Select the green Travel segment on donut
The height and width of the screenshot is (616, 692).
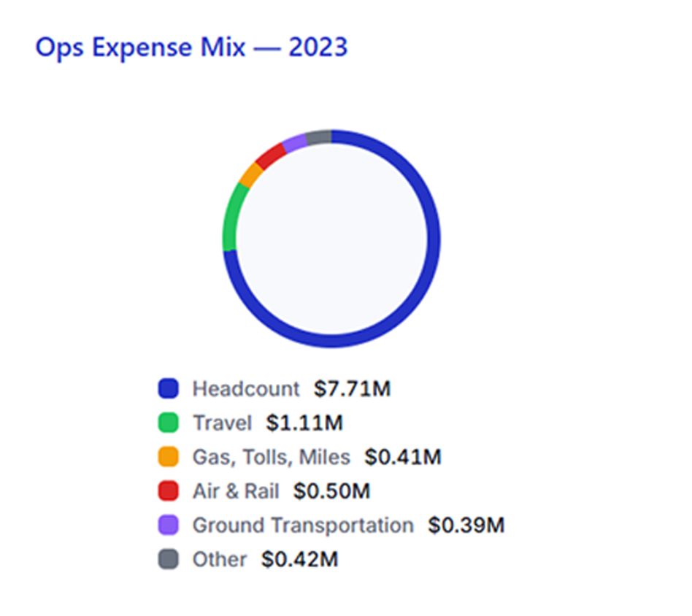pyautogui.click(x=231, y=217)
